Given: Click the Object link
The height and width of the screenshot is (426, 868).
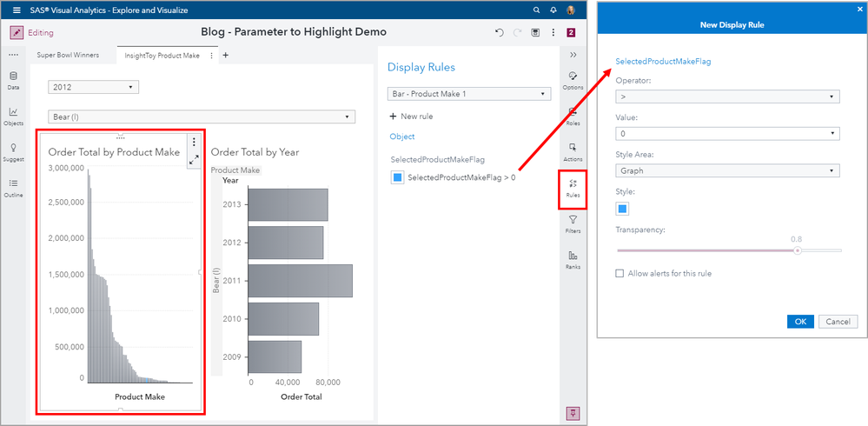Looking at the screenshot, I should (x=402, y=136).
